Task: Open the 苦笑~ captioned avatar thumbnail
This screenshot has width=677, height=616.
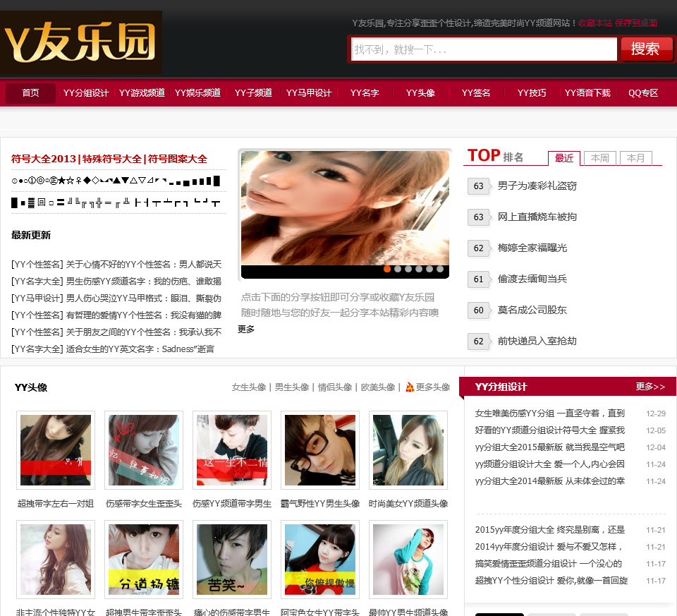Action: click(x=232, y=560)
